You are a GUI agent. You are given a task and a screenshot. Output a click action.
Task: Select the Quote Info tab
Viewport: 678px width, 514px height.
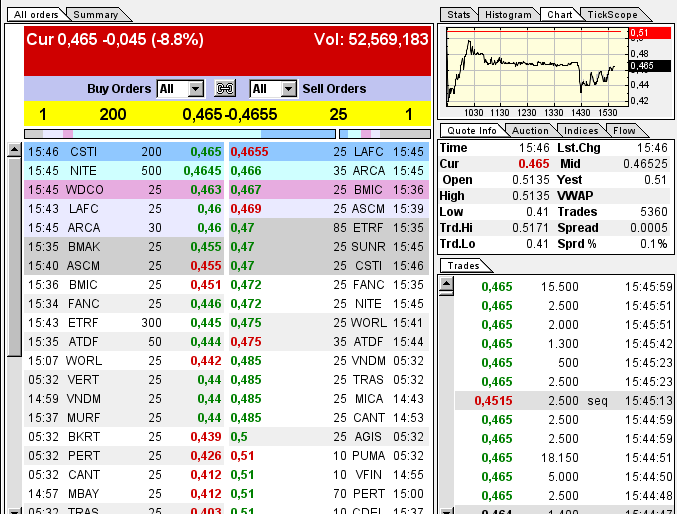pyautogui.click(x=471, y=131)
